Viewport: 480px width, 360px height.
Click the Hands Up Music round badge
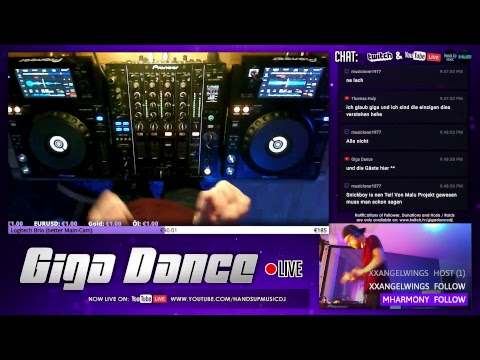point(450,56)
